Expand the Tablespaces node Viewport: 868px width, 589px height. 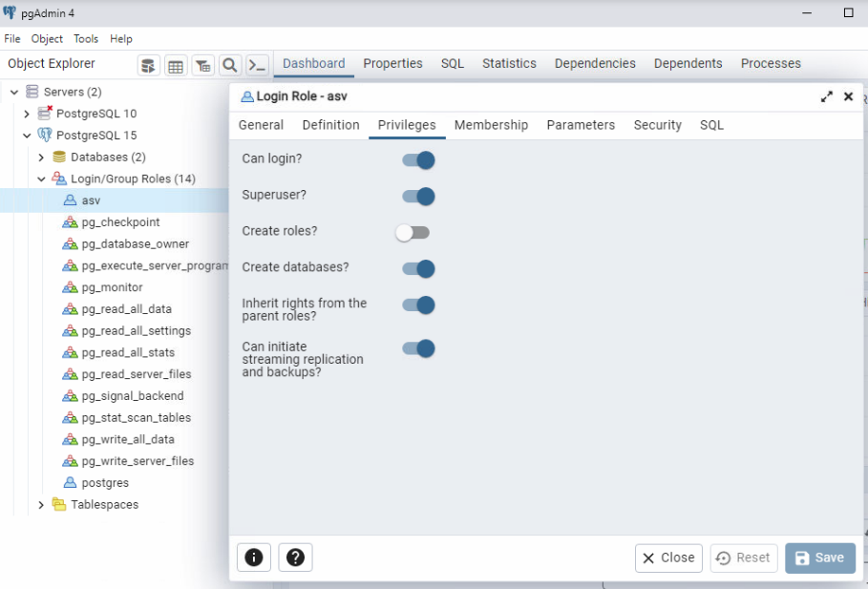[41, 505]
